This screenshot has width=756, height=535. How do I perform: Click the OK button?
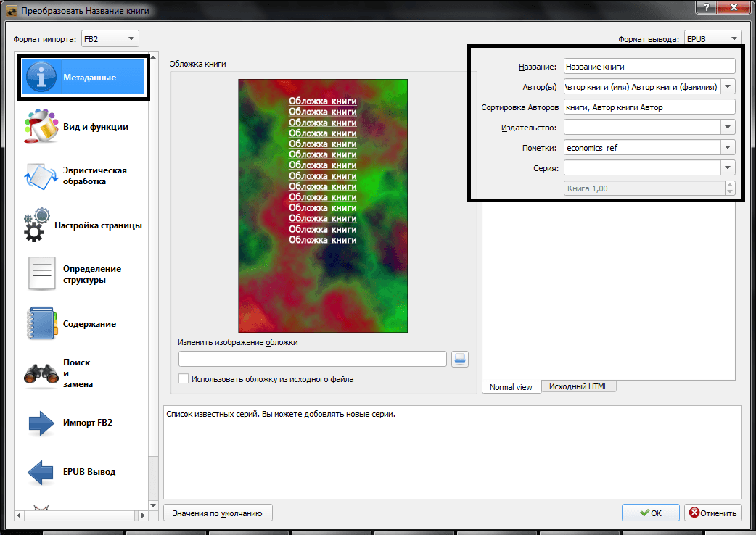650,513
